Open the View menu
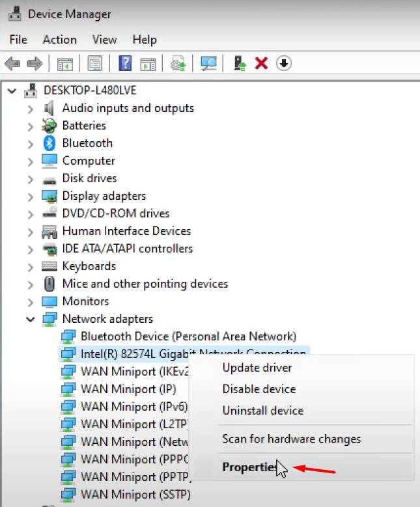Viewport: 420px width, 507px height. pos(105,40)
